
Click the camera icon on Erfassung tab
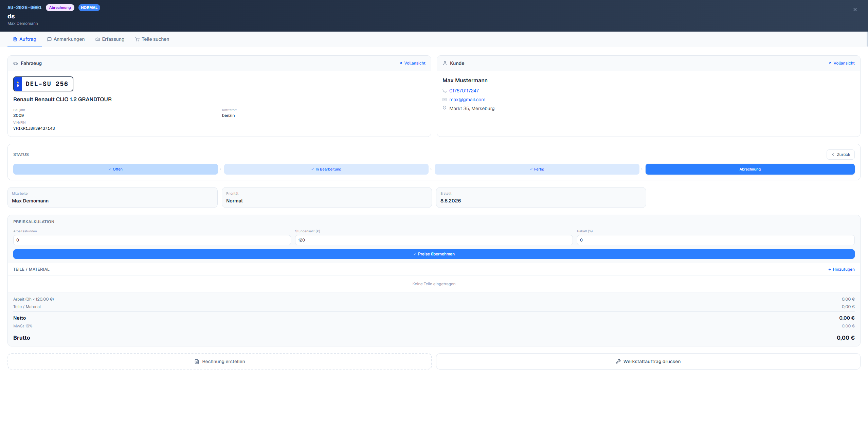click(97, 39)
